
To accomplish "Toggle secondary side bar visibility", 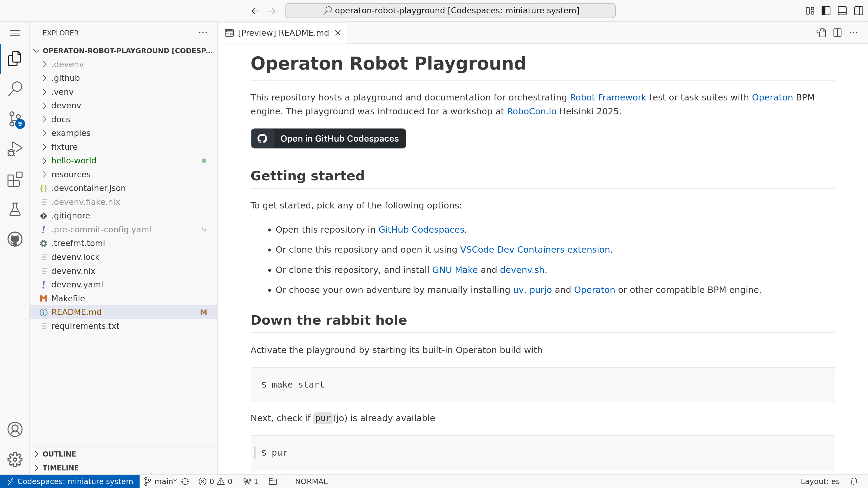I will point(859,11).
